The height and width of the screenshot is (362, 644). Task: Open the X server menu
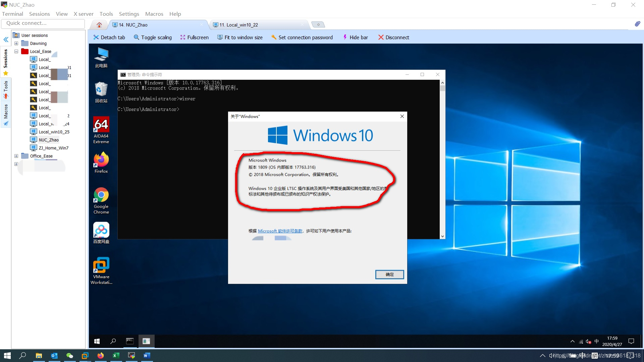[x=84, y=14]
